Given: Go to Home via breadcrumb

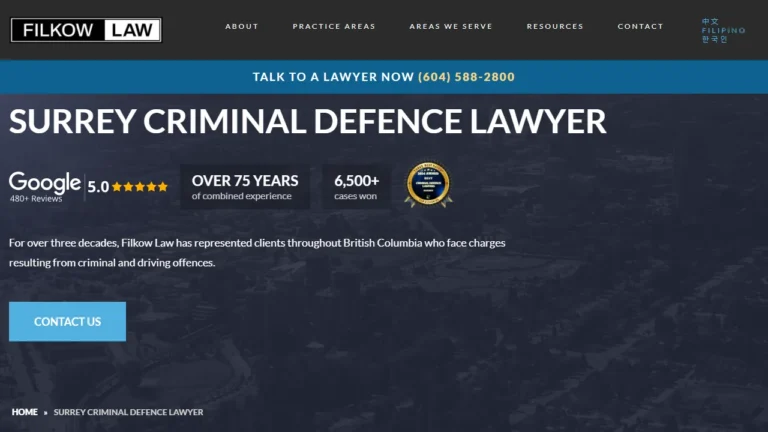Looking at the screenshot, I should coord(24,412).
